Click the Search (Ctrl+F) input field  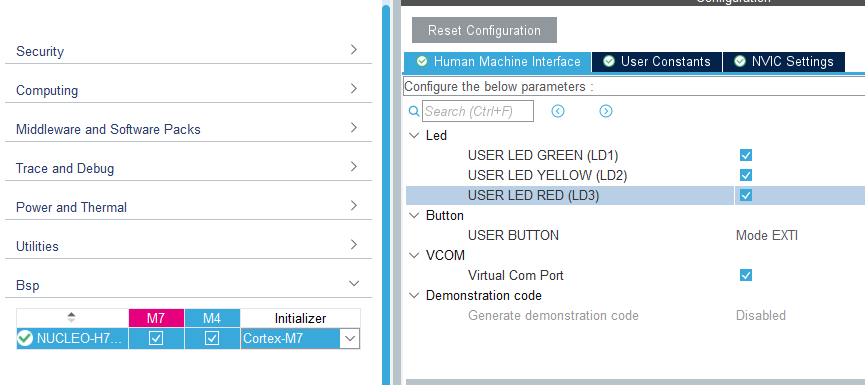tap(478, 111)
